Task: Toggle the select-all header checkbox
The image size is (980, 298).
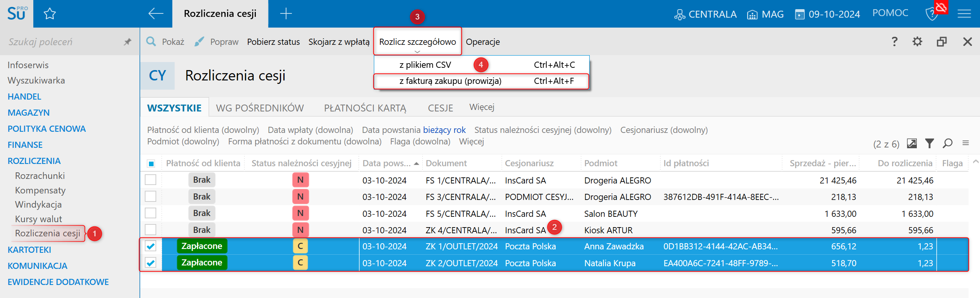Action: (x=151, y=164)
